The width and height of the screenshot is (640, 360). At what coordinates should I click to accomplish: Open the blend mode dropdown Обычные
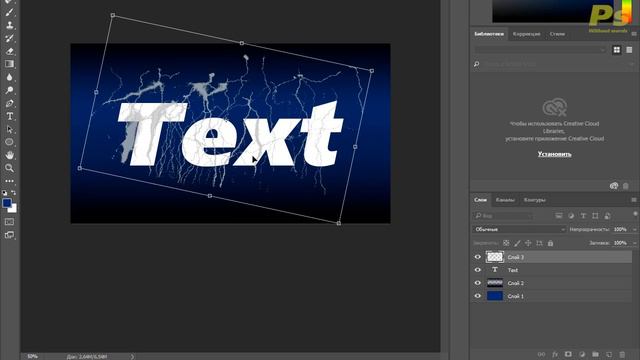tap(520, 229)
